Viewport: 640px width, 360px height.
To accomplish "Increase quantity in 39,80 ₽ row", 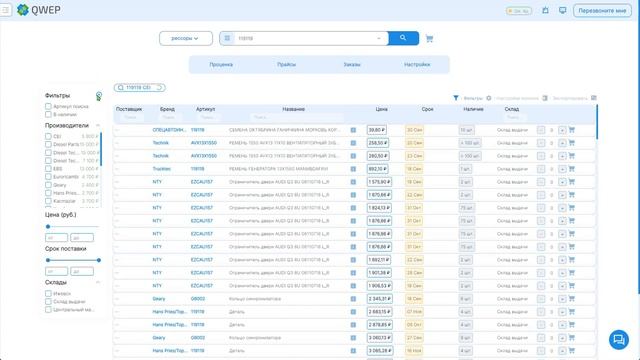I will pos(562,130).
